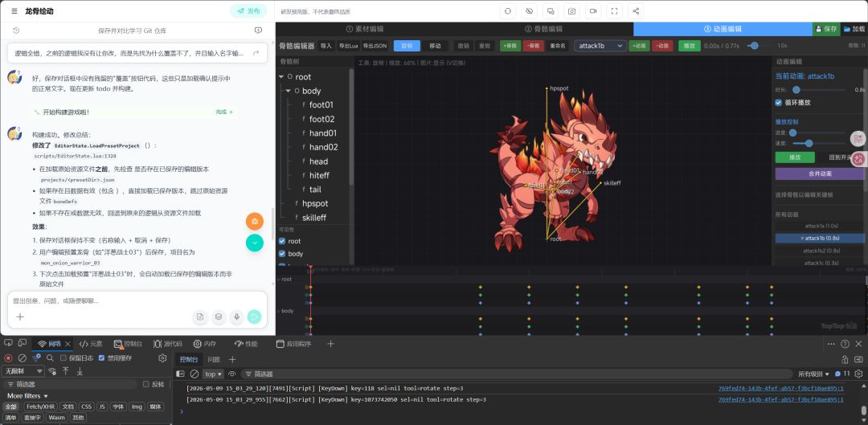Click the reply arrow on the quoted message
868x425 pixels.
point(256,53)
